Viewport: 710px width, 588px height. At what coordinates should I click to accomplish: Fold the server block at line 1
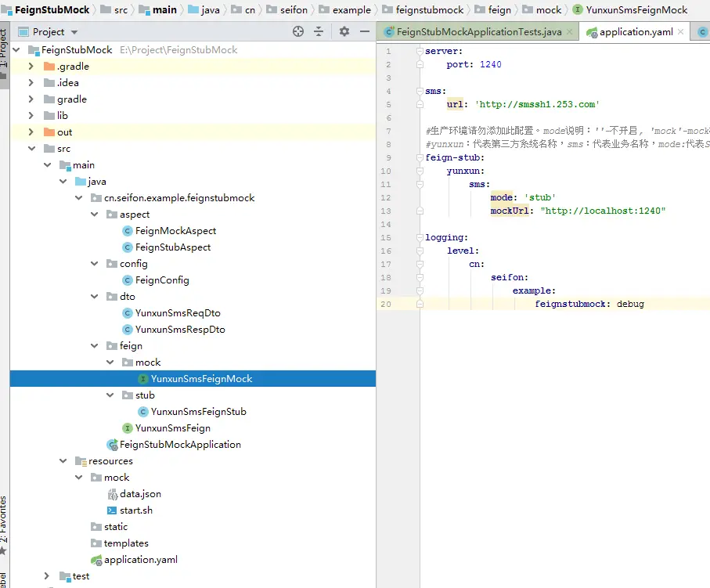(x=420, y=51)
